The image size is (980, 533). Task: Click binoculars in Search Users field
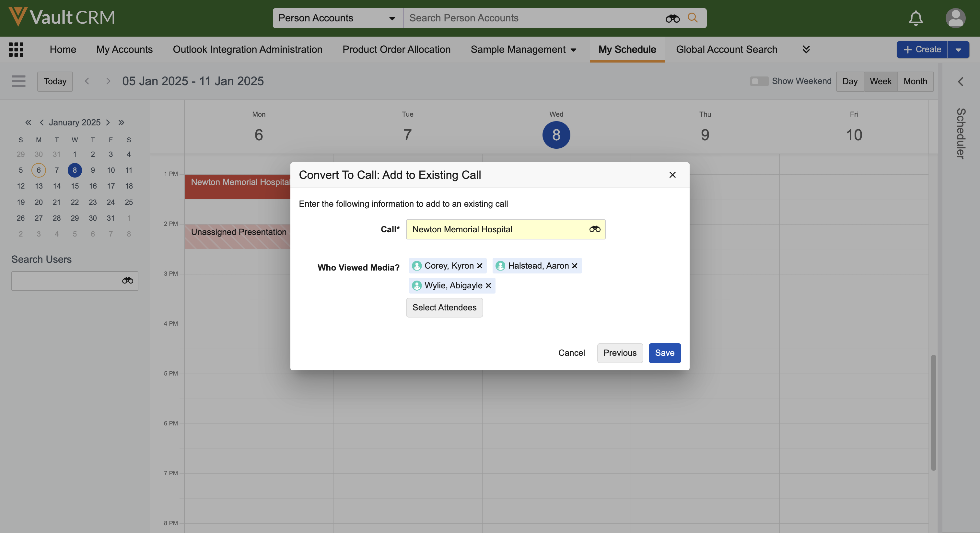pos(127,281)
